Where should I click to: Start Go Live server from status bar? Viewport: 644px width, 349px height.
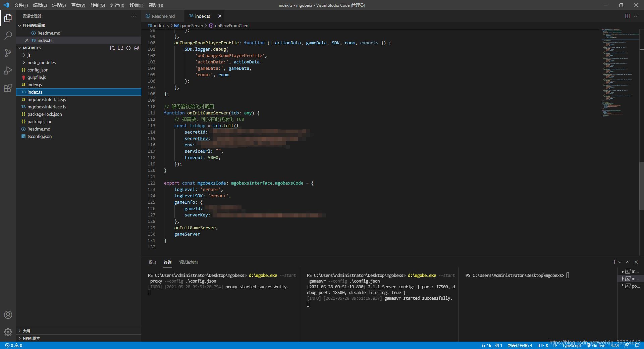click(x=596, y=345)
